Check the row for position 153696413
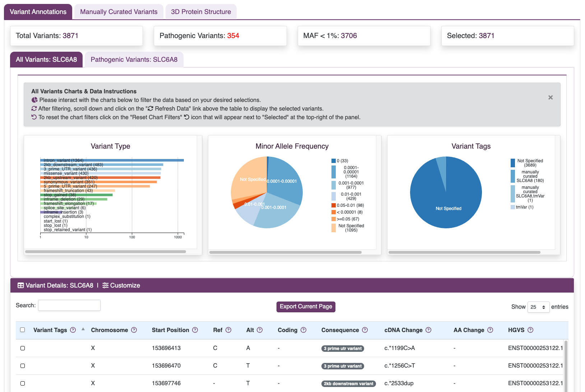Viewport: 585px width, 392px height. 23,348
